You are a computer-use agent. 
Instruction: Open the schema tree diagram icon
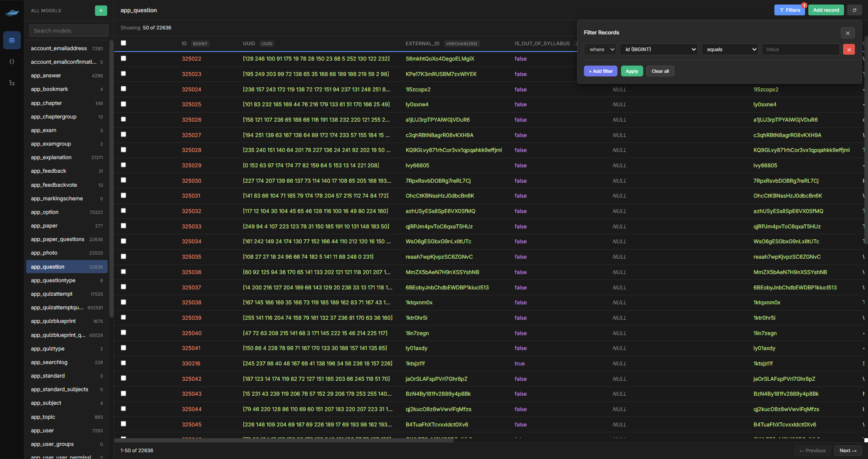[12, 83]
